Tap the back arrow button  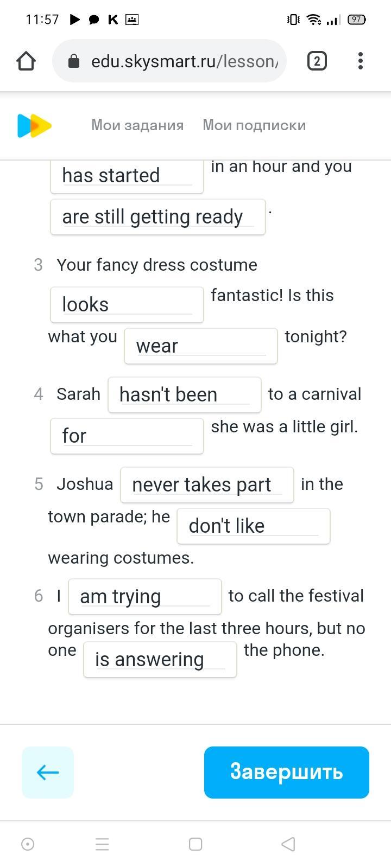tap(48, 772)
